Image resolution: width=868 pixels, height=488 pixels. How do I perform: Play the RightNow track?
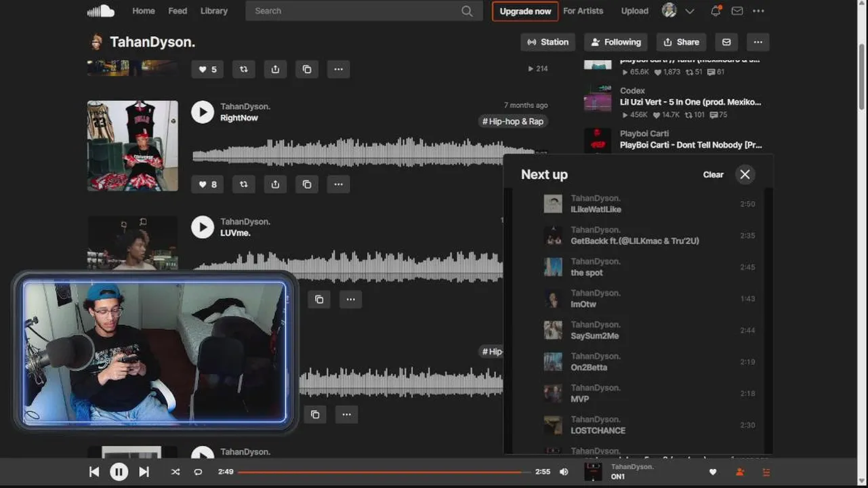[203, 112]
